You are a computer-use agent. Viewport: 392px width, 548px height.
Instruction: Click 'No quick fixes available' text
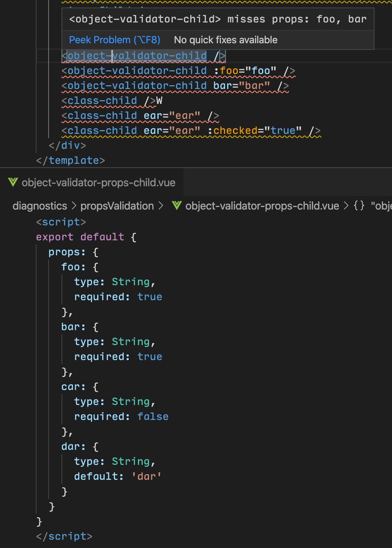[225, 40]
